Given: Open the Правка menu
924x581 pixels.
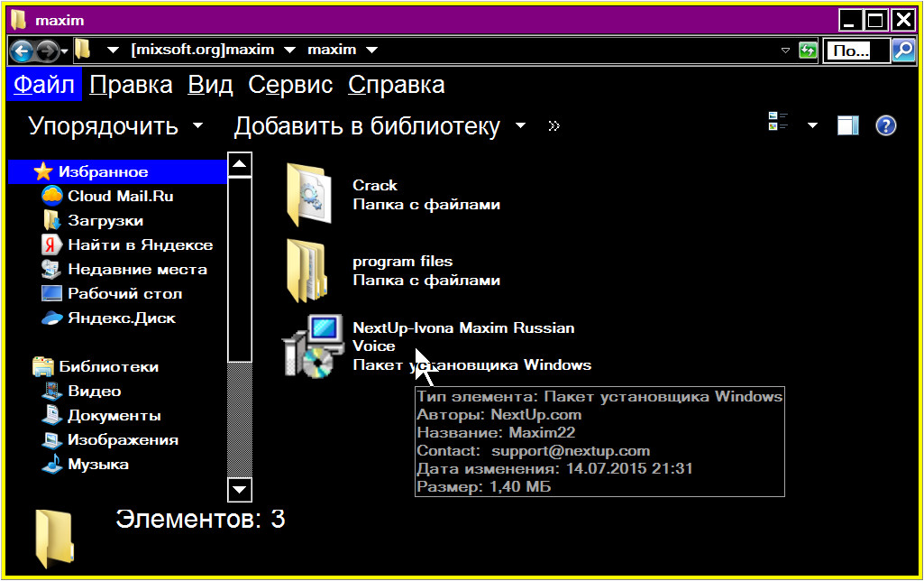Looking at the screenshot, I should point(131,85).
